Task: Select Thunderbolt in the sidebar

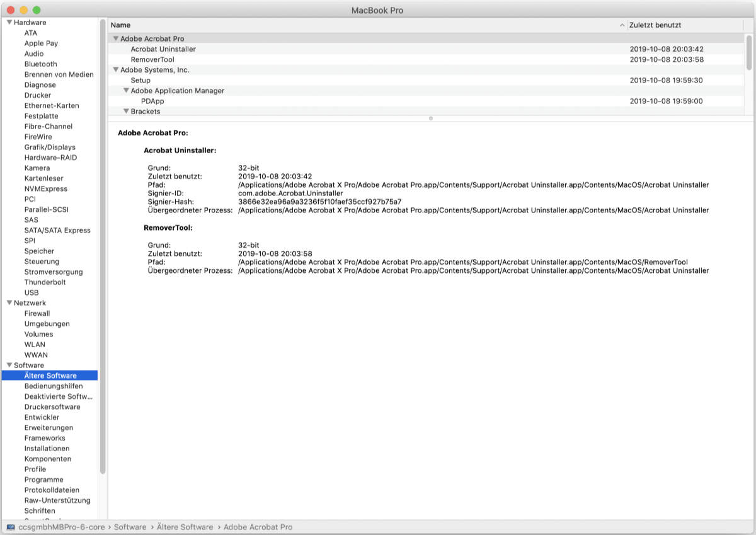Action: click(x=45, y=282)
